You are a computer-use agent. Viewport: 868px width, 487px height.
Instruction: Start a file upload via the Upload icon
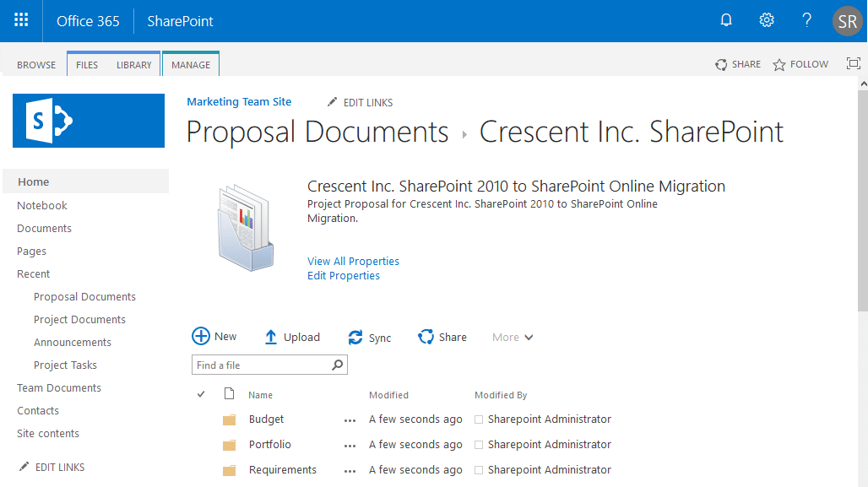coord(271,336)
